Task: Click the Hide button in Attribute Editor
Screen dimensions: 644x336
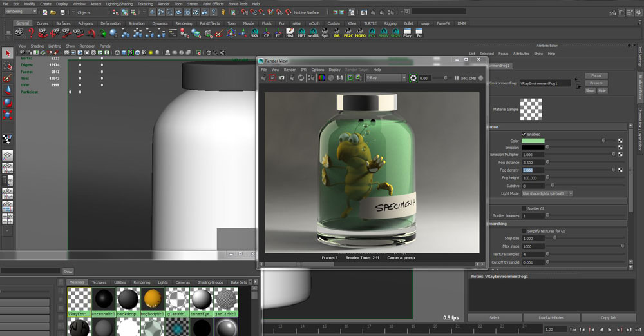Action: 602,90
